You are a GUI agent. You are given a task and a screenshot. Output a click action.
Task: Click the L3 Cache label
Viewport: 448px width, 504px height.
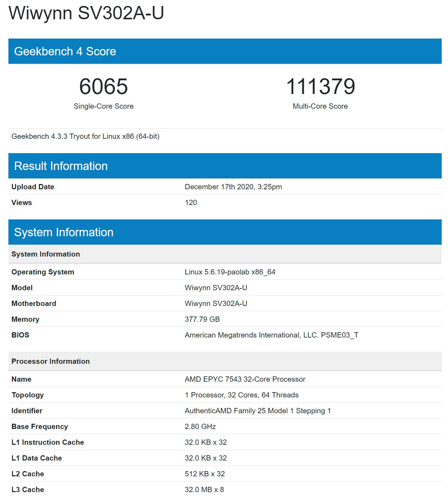[28, 490]
